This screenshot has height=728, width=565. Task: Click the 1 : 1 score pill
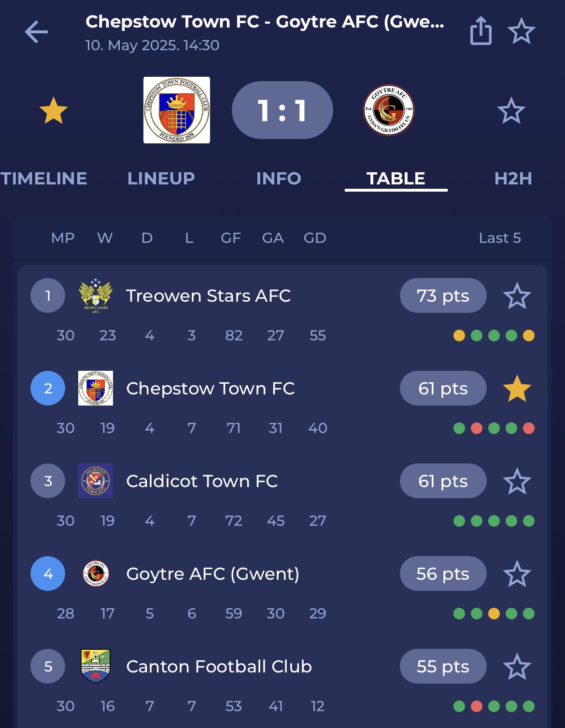(x=282, y=110)
